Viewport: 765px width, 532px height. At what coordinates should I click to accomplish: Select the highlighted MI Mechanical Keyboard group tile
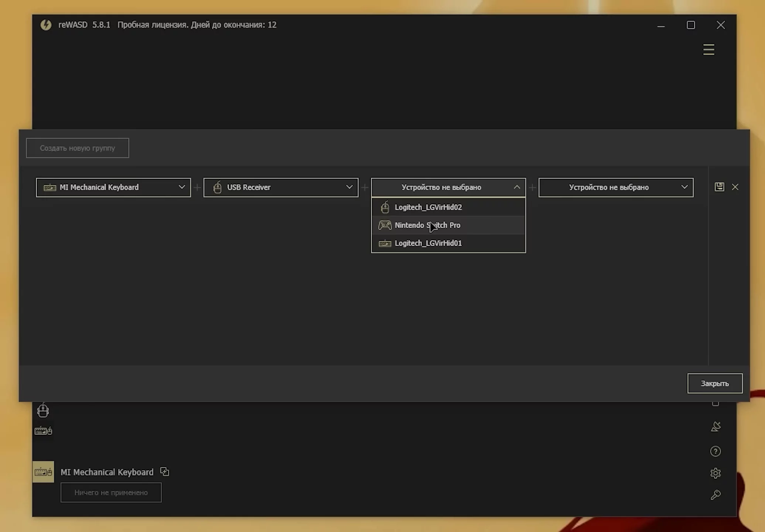click(x=43, y=472)
